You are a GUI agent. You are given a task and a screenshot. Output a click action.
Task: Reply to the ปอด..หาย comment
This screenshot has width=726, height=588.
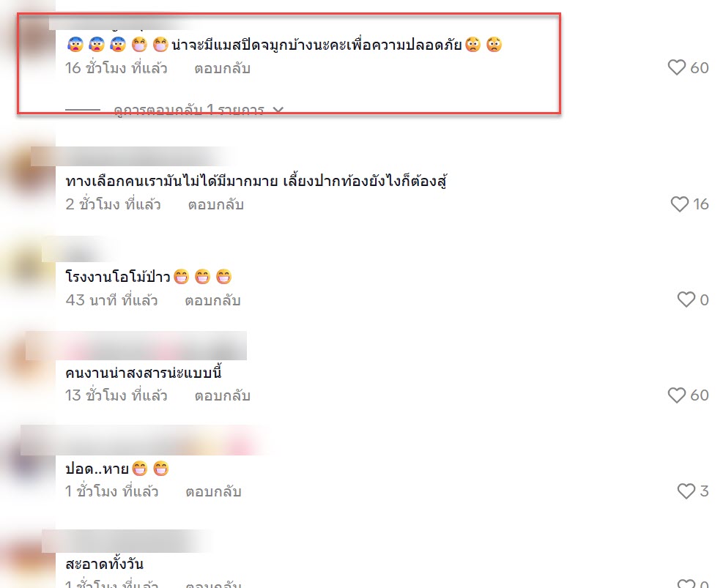pyautogui.click(x=213, y=491)
